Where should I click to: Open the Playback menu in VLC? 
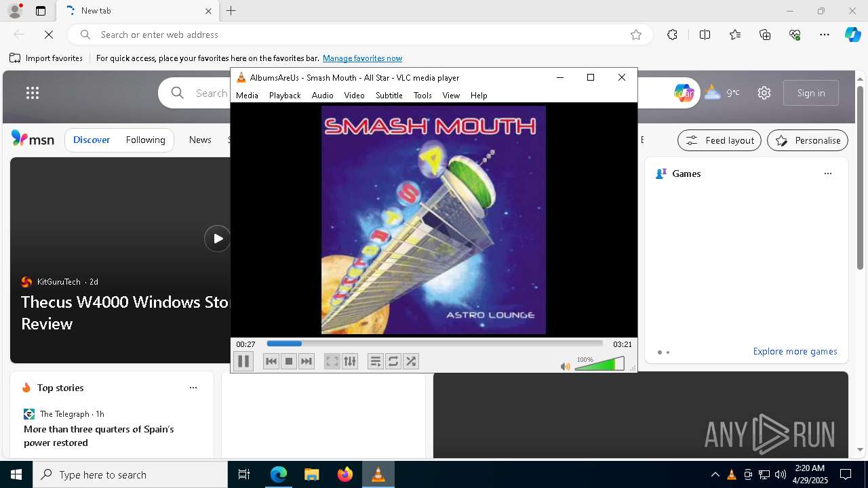pyautogui.click(x=285, y=96)
